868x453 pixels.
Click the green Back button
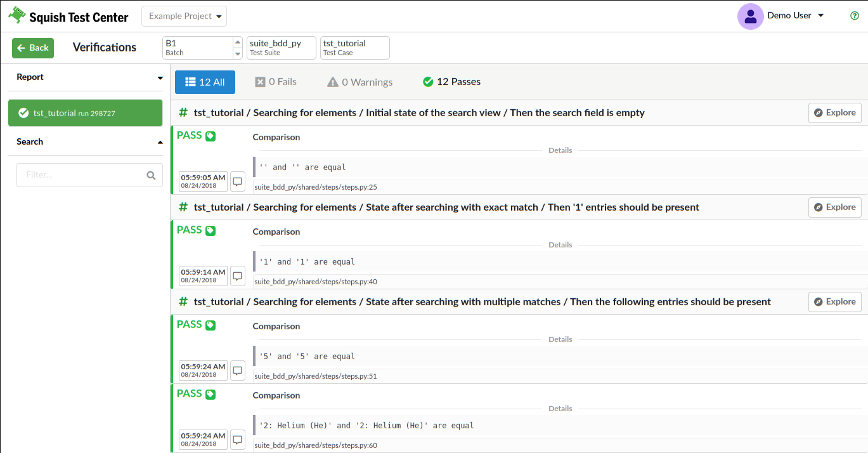[x=33, y=48]
